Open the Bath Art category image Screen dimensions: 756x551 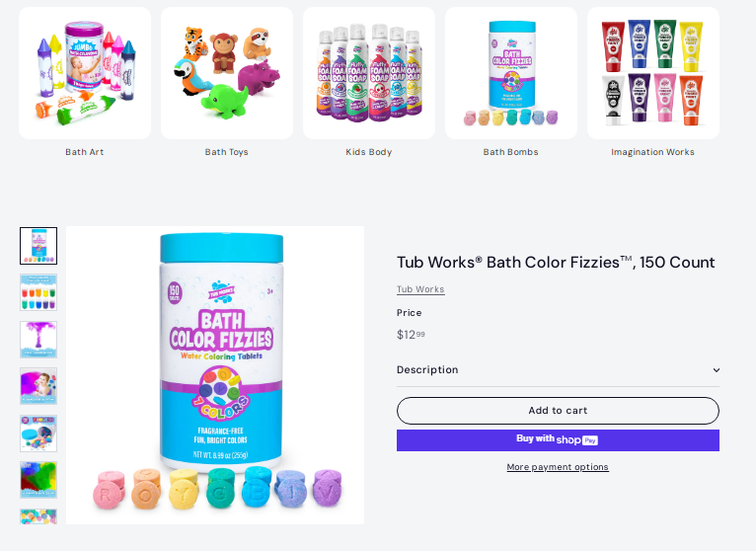coord(85,73)
